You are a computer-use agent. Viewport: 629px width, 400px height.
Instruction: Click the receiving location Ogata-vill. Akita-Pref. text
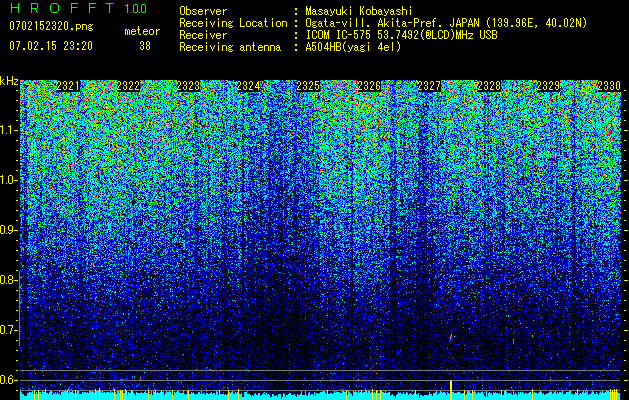[445, 23]
